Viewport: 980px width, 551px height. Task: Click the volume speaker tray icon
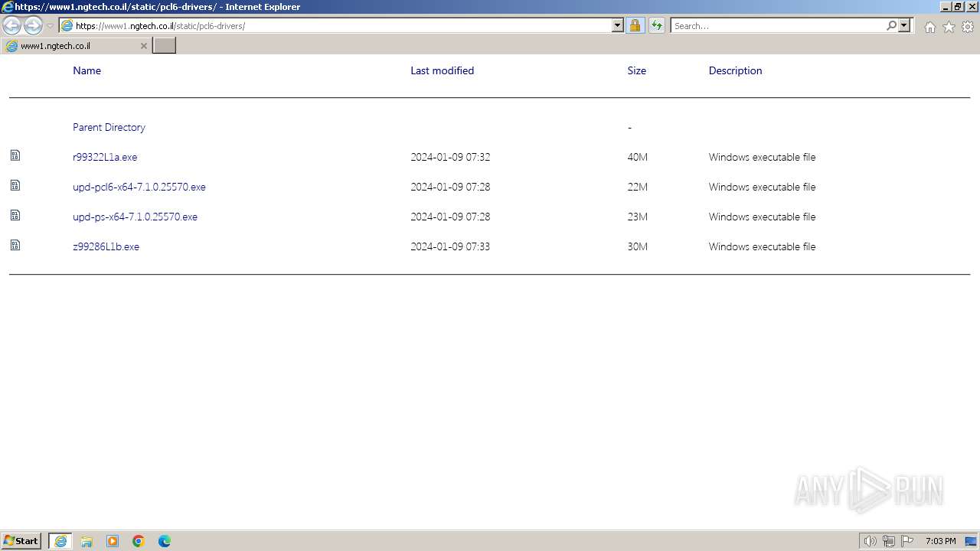[x=870, y=541]
